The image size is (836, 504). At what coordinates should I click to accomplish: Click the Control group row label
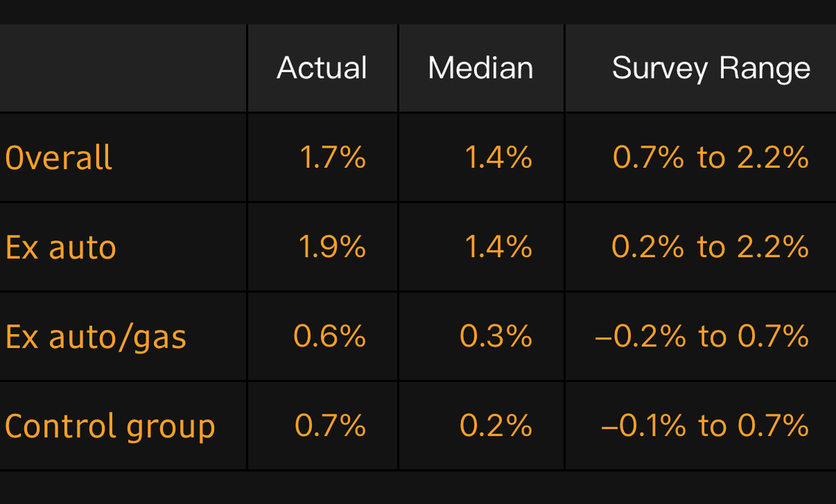110,426
